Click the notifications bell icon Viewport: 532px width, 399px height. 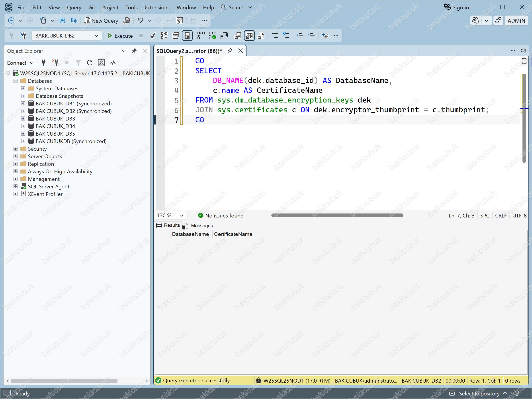(517, 393)
